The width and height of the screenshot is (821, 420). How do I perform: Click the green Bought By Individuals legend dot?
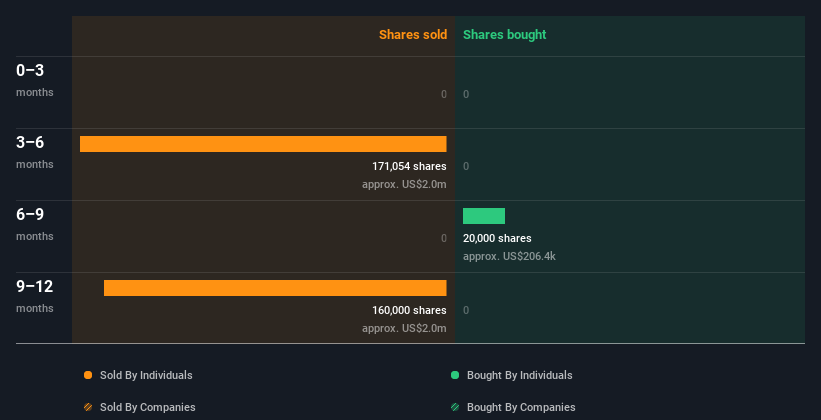[455, 375]
